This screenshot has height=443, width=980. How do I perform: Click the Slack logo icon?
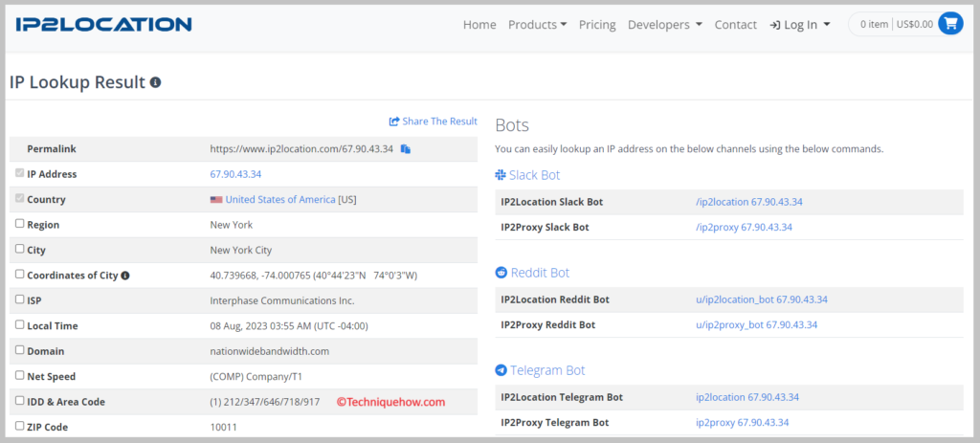[500, 175]
